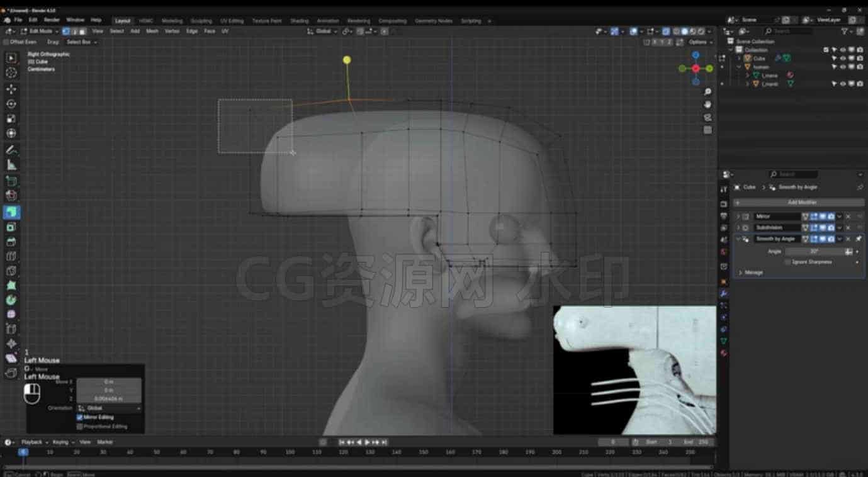Activate the Move tool
The height and width of the screenshot is (477, 868).
click(x=11, y=89)
